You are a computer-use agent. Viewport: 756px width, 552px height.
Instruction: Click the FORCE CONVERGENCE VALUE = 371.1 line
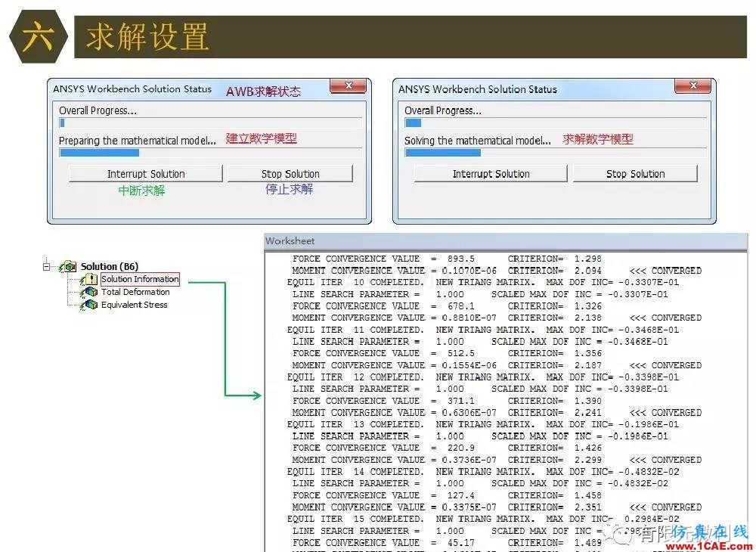tap(447, 401)
